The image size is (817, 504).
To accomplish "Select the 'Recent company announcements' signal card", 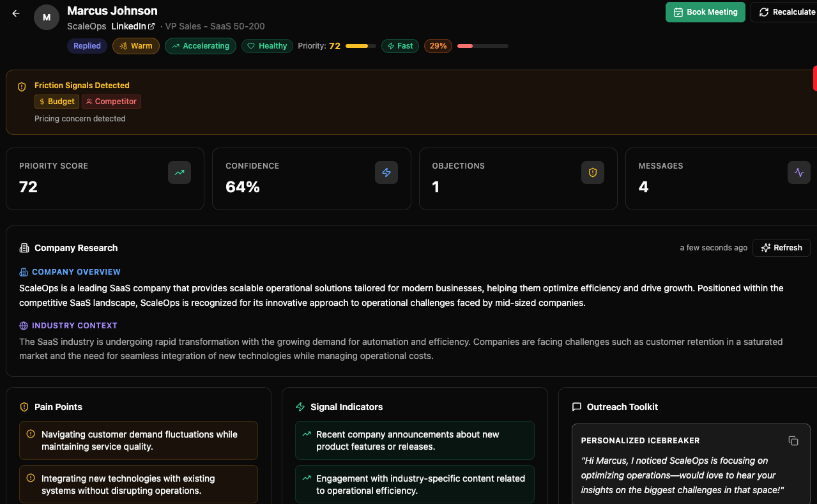I will click(415, 440).
